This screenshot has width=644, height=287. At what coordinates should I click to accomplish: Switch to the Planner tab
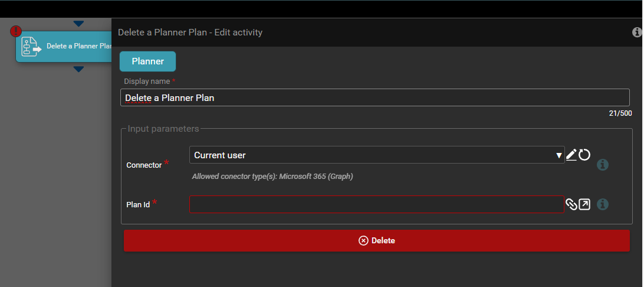[x=147, y=61]
